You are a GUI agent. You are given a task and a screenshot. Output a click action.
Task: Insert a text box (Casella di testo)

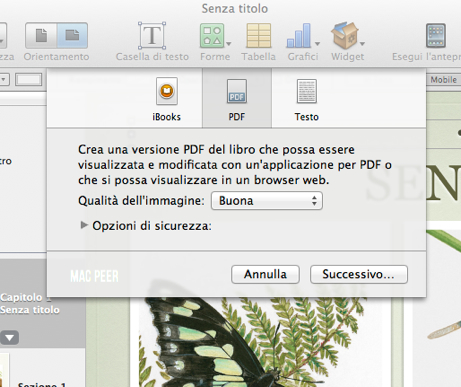pos(152,36)
